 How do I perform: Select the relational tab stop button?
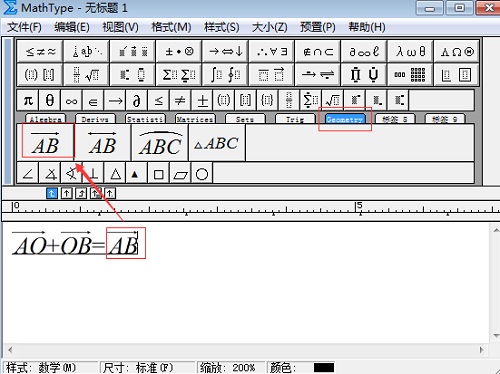click(96, 193)
